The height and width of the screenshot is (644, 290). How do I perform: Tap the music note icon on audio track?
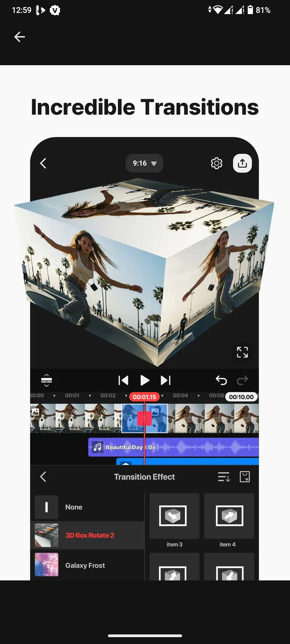click(x=97, y=447)
